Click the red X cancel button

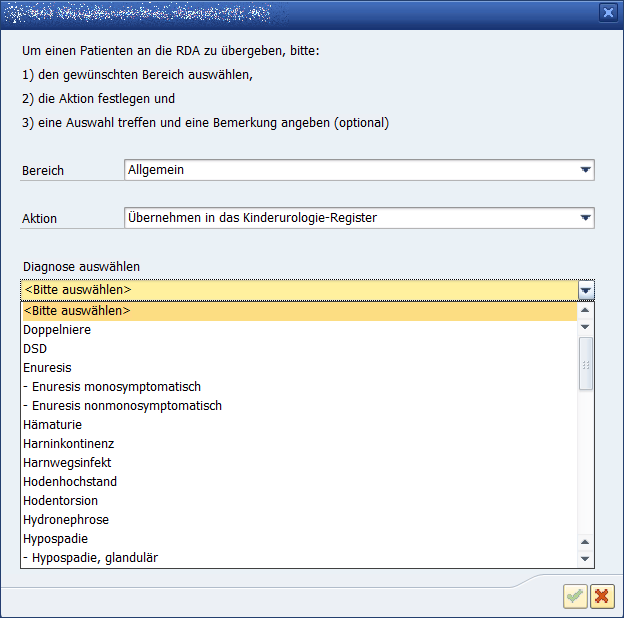[x=601, y=597]
